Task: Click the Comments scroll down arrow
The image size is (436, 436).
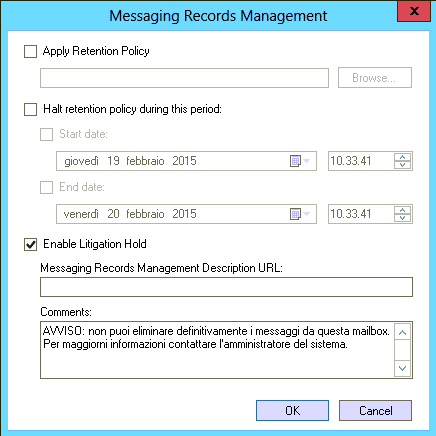Action: (402, 368)
